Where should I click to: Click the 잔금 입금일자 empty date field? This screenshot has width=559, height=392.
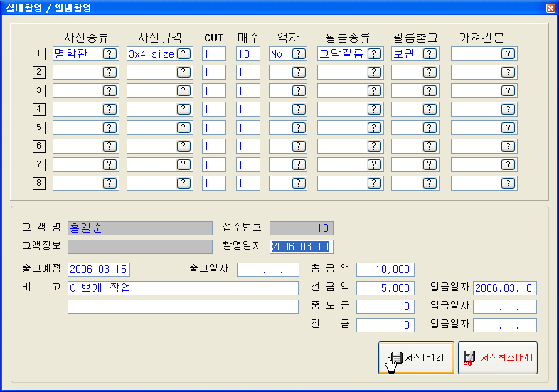click(505, 325)
